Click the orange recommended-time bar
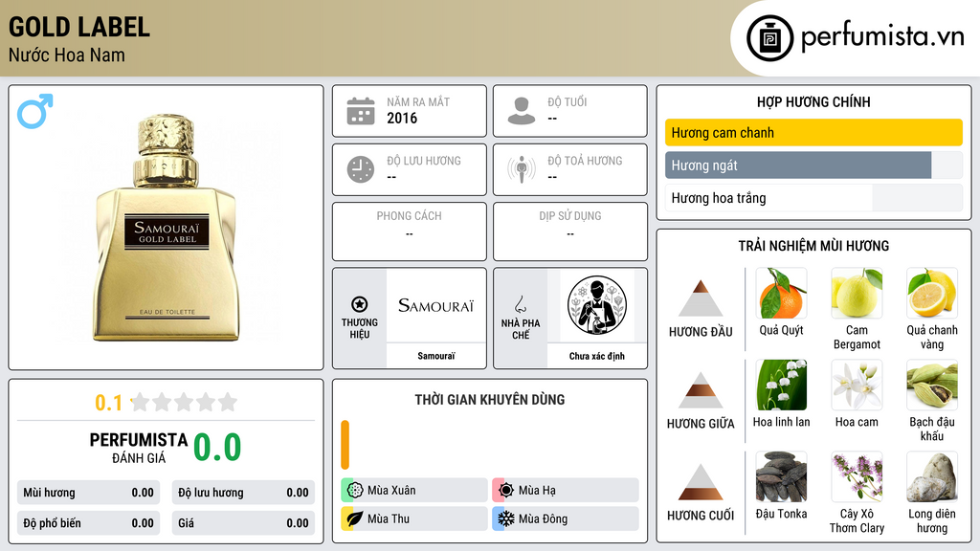 345,445
